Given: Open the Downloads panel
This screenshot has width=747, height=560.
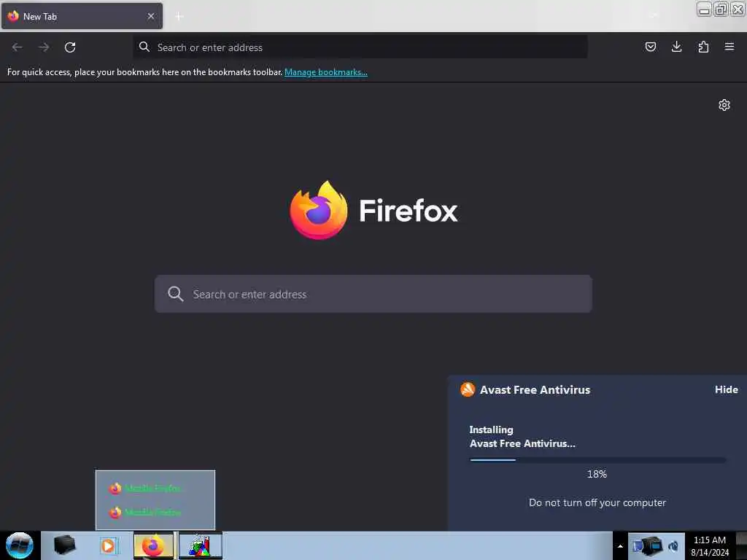Looking at the screenshot, I should tap(676, 47).
